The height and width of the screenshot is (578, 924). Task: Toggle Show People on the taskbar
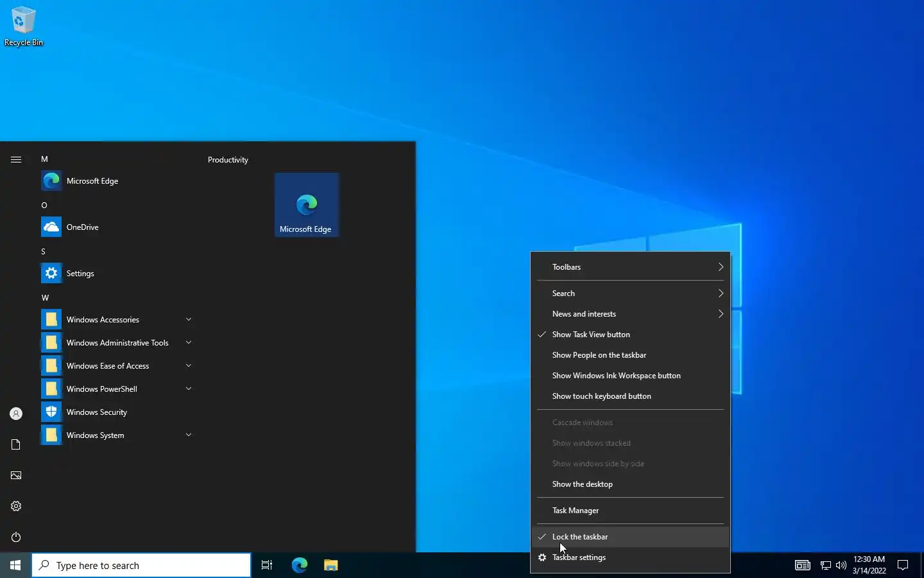coord(630,355)
